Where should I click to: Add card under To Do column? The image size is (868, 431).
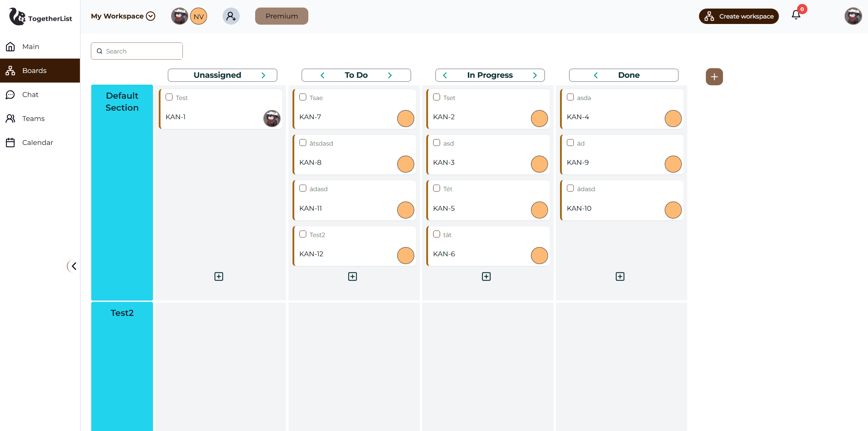coord(352,276)
